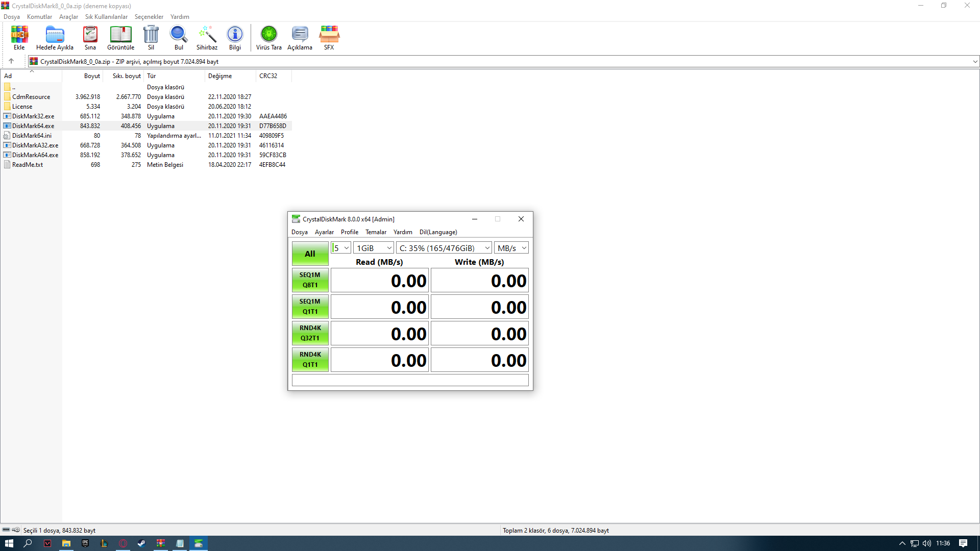Open the Komutlar menu in WinRAR
This screenshot has width=980, height=551.
[39, 17]
